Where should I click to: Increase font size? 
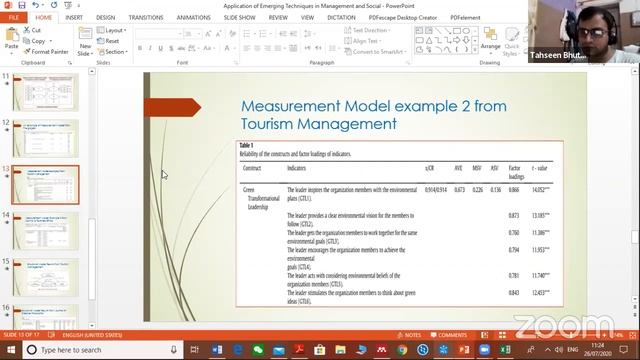[x=209, y=34]
